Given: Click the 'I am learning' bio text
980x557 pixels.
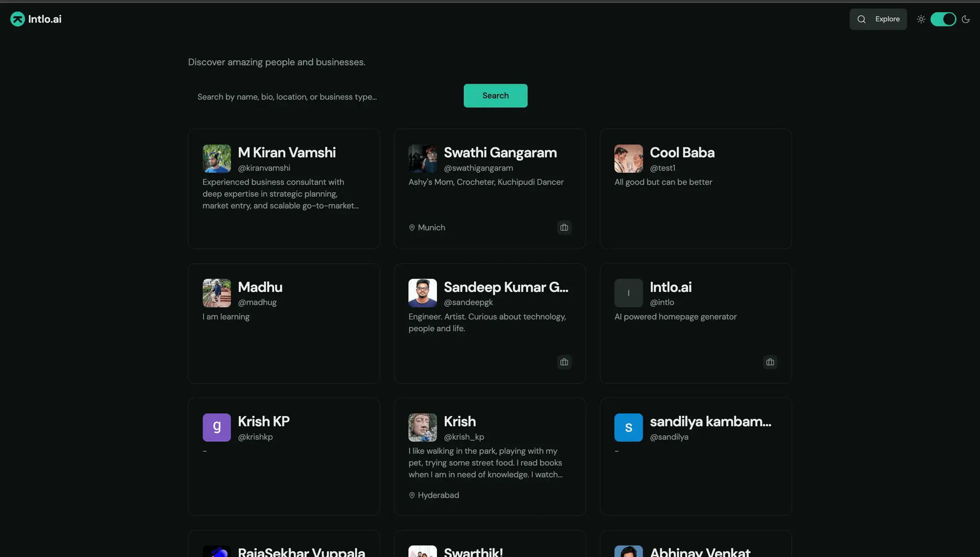Looking at the screenshot, I should (x=226, y=317).
